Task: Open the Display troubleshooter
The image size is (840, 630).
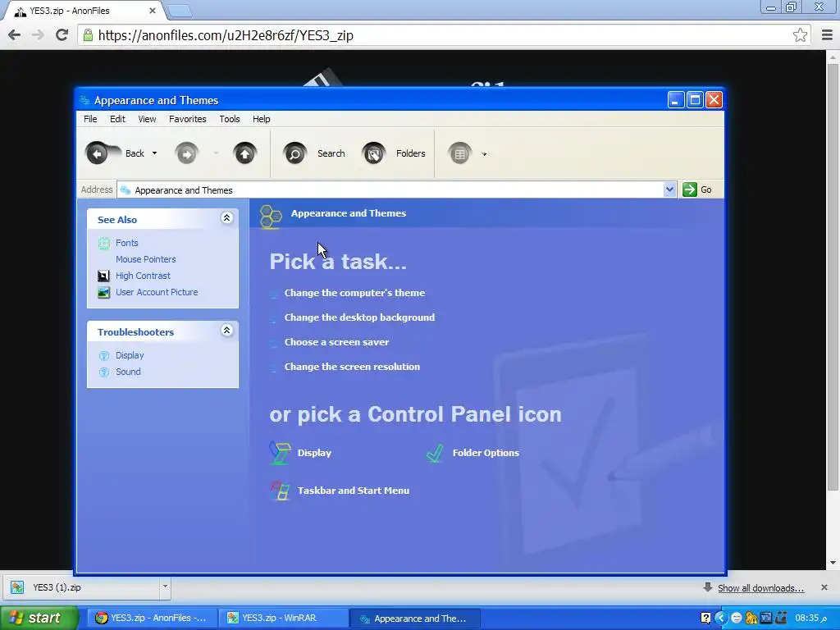Action: [130, 355]
